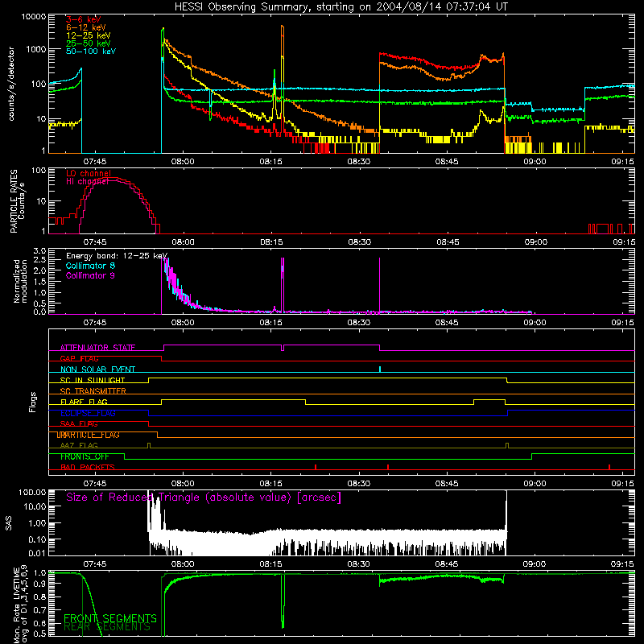The image size is (644, 644).
Task: Select the Collimator 8 legend entry
Action: point(90,266)
